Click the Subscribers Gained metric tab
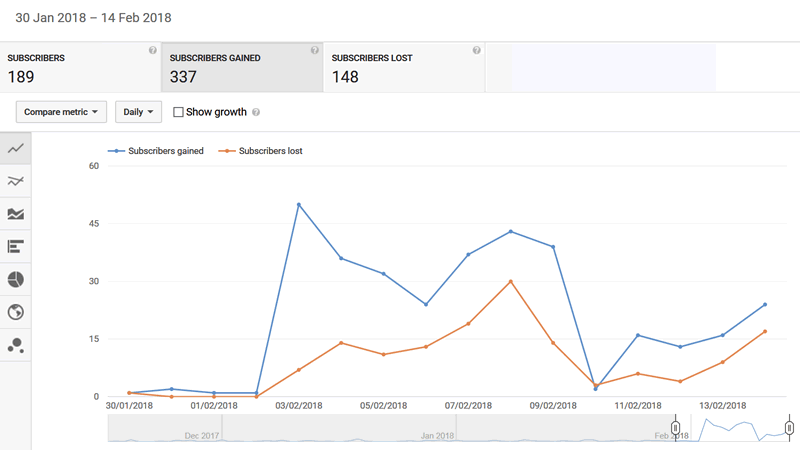The height and width of the screenshot is (450, 800). [241, 68]
